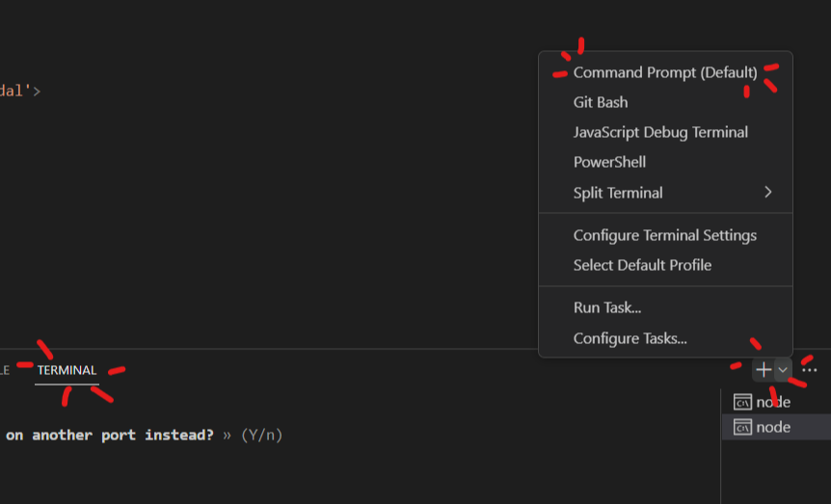Select the first node terminal entry

coord(776,402)
